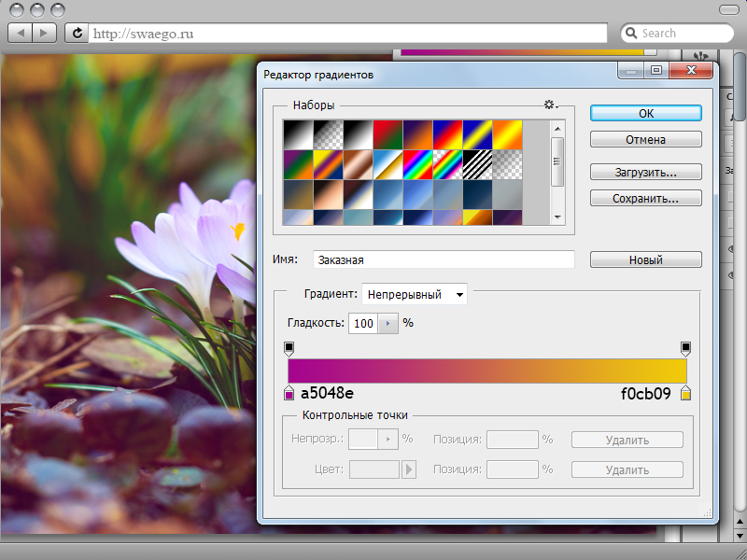Click the browser forward arrow button

point(44,33)
